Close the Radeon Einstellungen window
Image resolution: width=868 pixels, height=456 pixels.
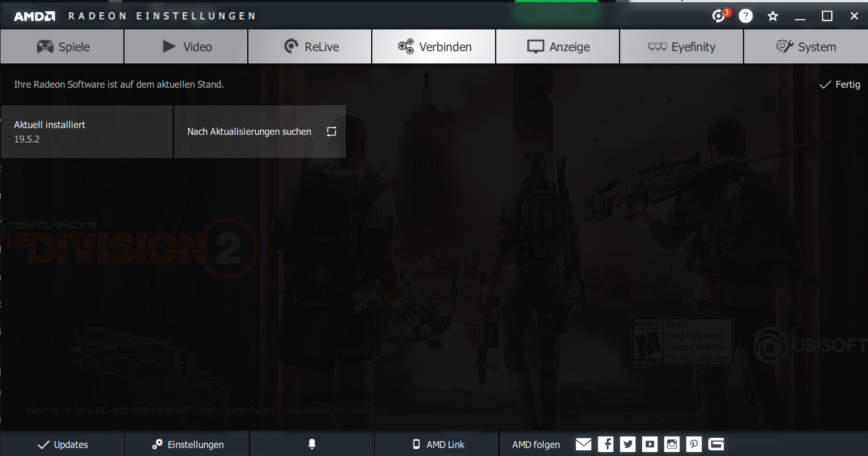tap(854, 16)
